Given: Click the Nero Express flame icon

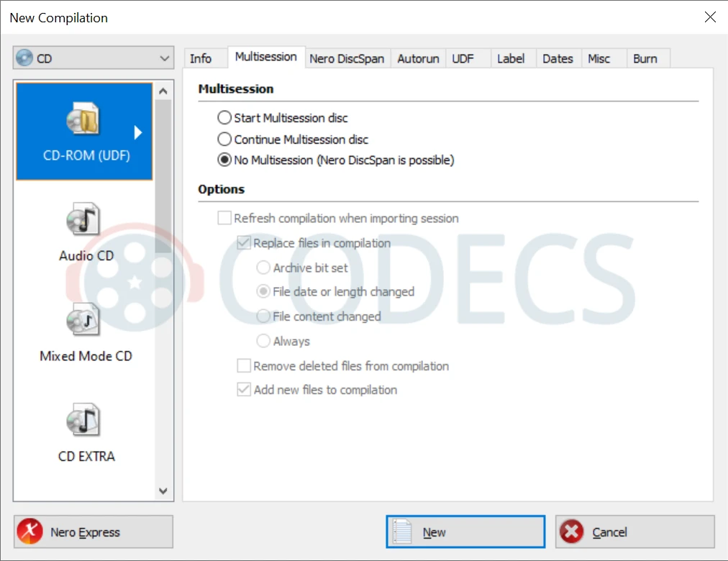Looking at the screenshot, I should (x=30, y=532).
